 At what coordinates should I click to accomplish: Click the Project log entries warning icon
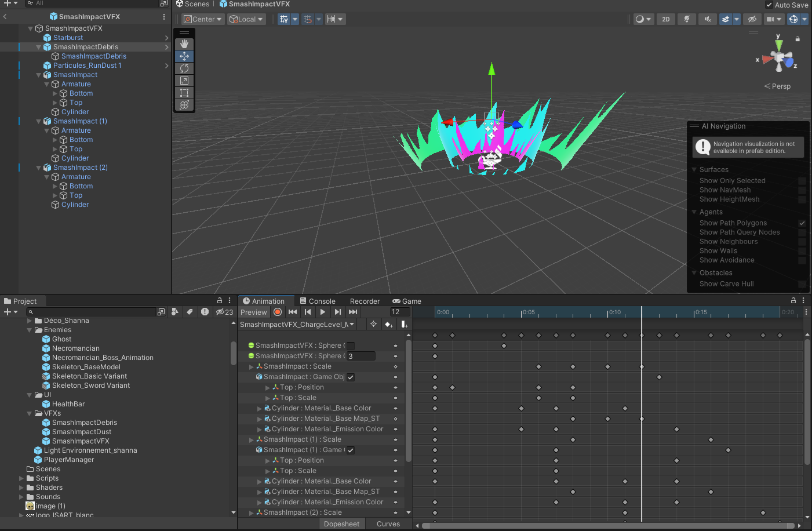205,312
